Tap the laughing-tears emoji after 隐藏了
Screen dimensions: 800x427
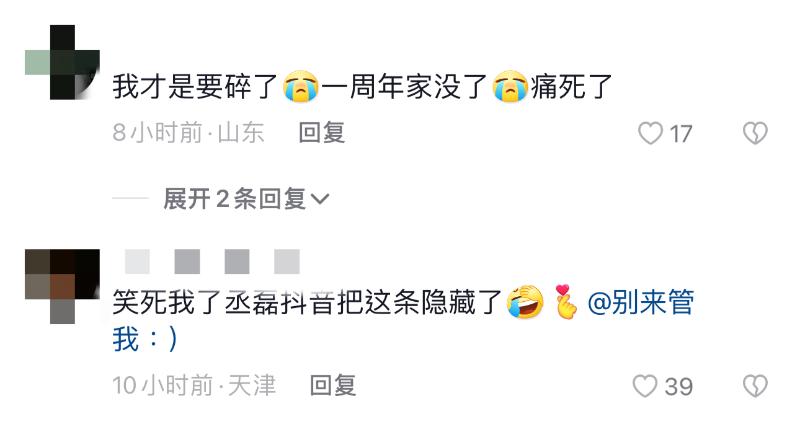click(x=525, y=302)
